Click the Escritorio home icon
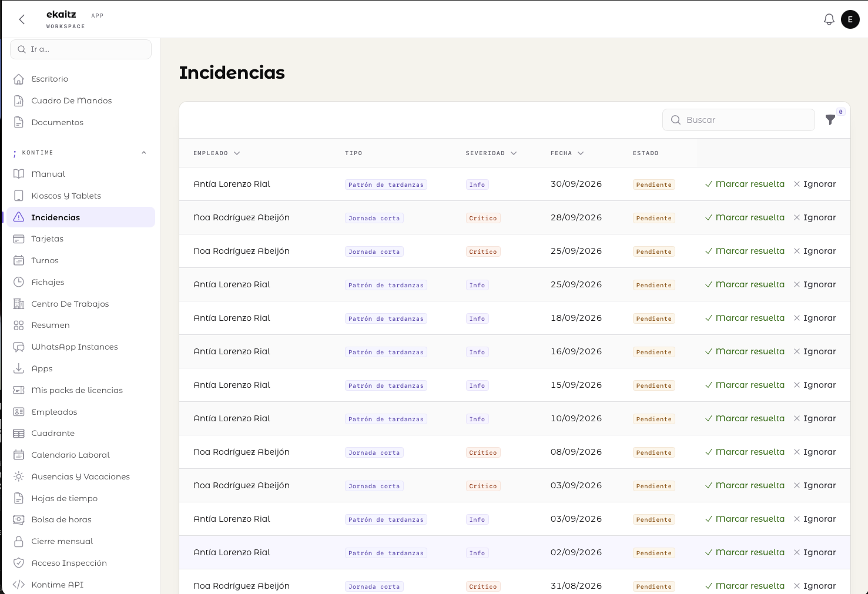868x594 pixels. click(x=19, y=79)
